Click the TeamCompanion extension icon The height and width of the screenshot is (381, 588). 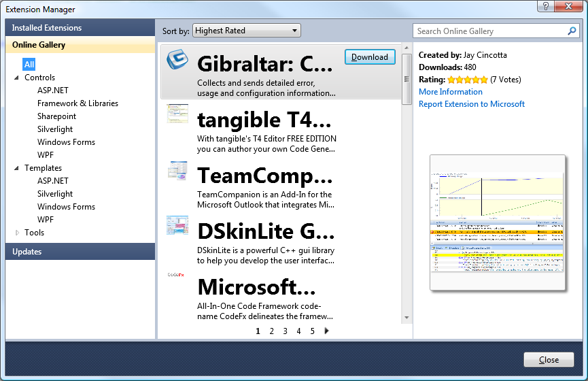click(177, 171)
